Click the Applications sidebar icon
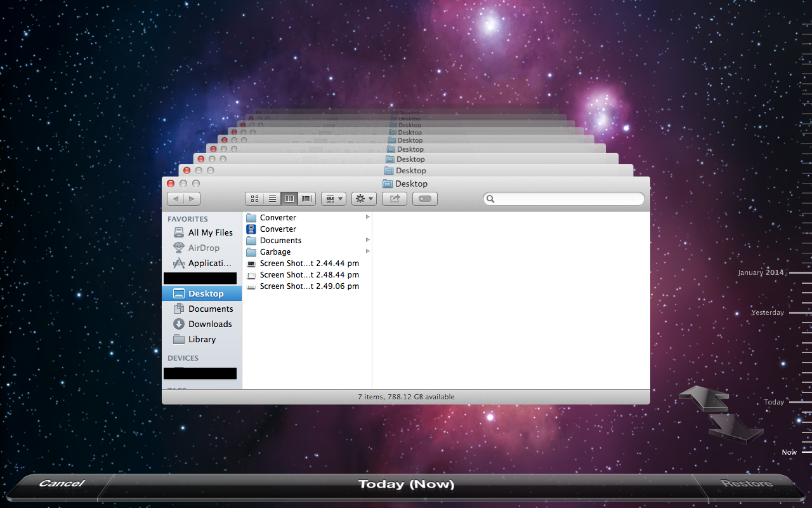The width and height of the screenshot is (812, 508). (x=179, y=263)
